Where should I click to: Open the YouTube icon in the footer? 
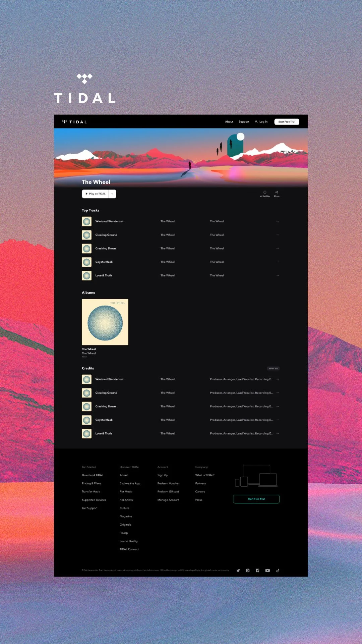267,571
